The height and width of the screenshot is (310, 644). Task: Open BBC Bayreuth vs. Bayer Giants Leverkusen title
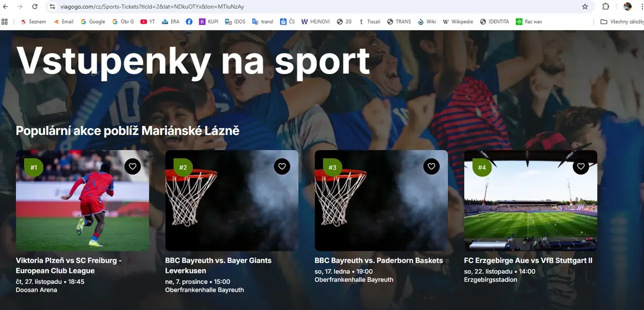click(218, 265)
